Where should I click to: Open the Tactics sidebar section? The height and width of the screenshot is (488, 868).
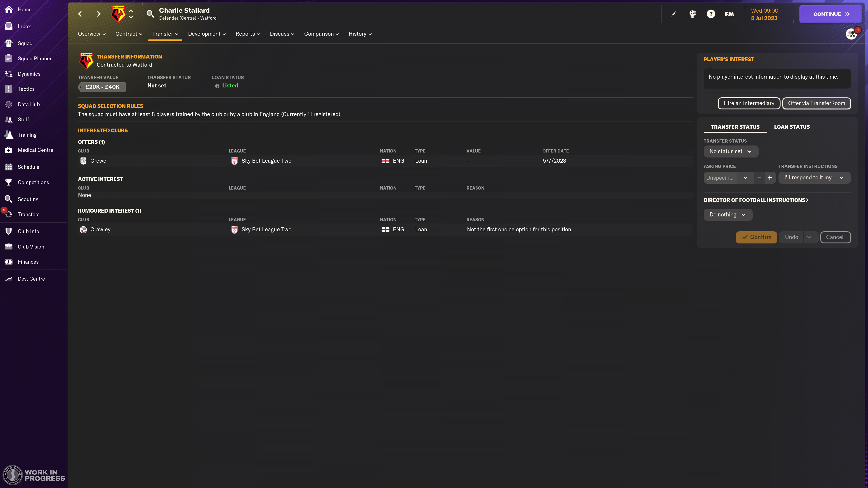[x=26, y=89]
